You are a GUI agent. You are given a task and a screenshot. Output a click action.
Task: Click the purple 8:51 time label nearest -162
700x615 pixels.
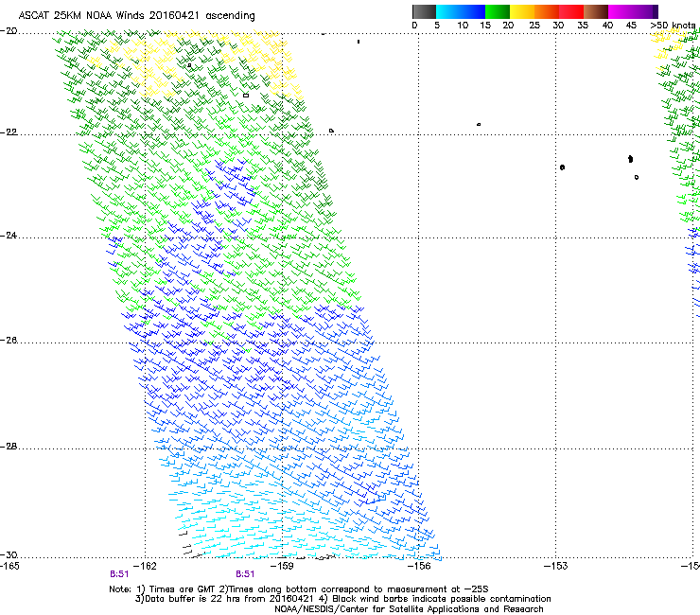click(119, 574)
